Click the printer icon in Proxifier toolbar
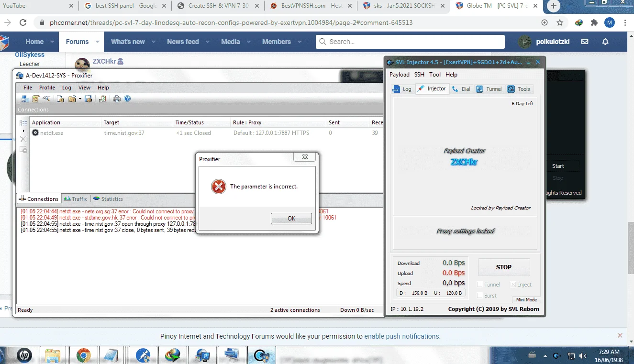This screenshot has width=634, height=364. pos(117,99)
